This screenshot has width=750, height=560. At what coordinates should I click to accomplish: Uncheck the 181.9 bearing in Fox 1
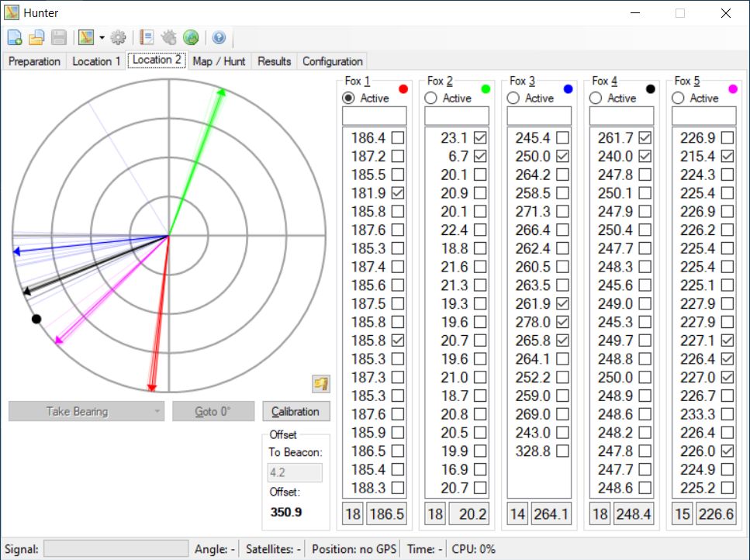[397, 193]
